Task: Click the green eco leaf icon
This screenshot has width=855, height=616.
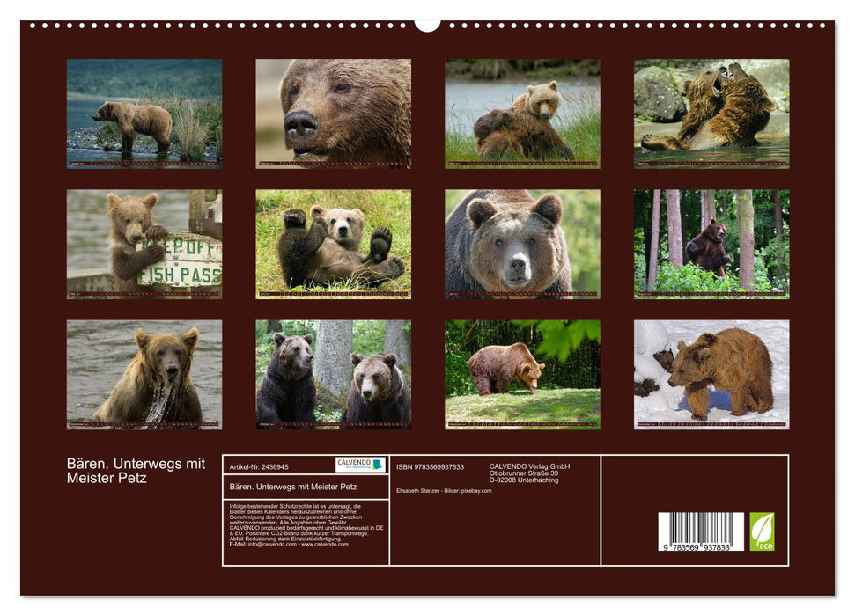Action: (x=762, y=532)
